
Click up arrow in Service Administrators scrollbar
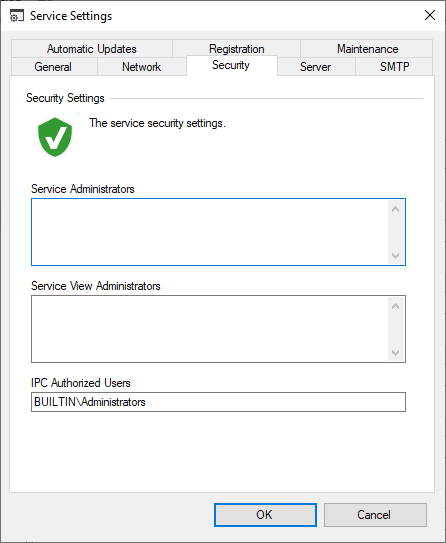click(395, 209)
